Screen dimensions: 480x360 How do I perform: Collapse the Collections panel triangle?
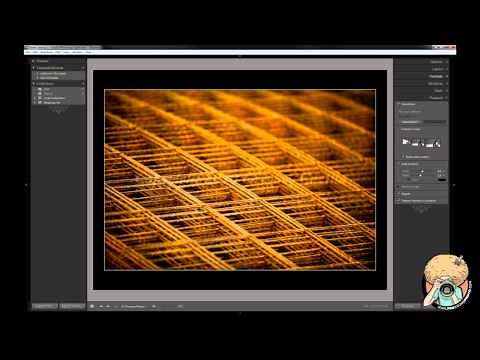click(33, 84)
